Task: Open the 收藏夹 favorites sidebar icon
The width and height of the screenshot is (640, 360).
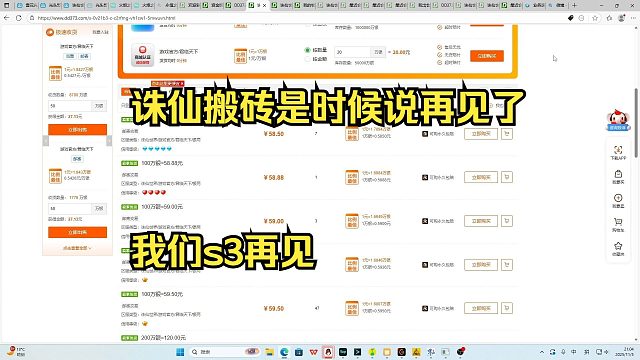Action: [618, 249]
